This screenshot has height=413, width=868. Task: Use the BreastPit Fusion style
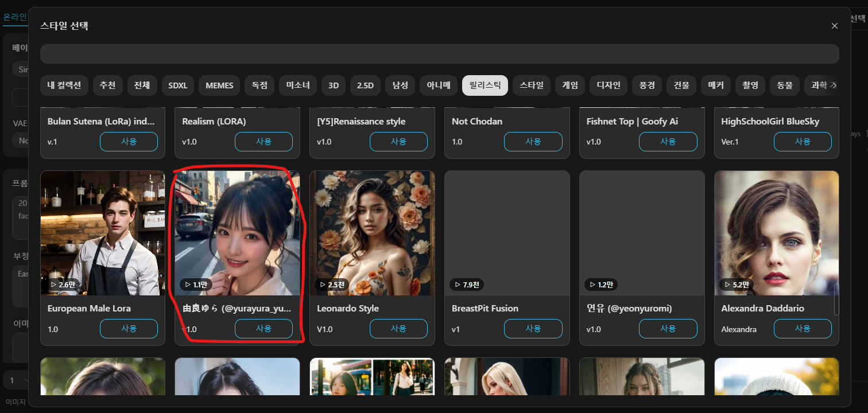[533, 329]
